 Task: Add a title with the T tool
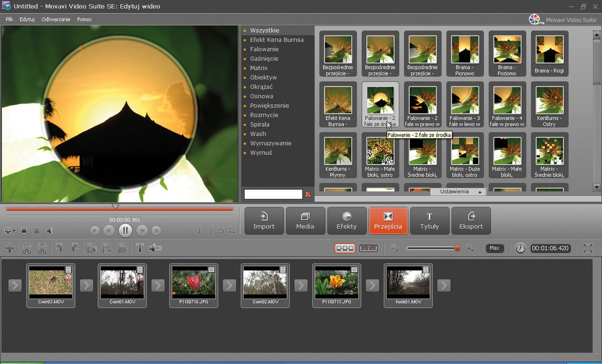140,248
